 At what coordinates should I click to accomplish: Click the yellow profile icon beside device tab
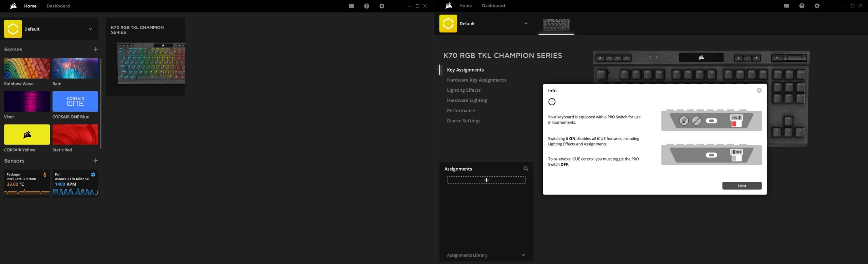pos(448,24)
